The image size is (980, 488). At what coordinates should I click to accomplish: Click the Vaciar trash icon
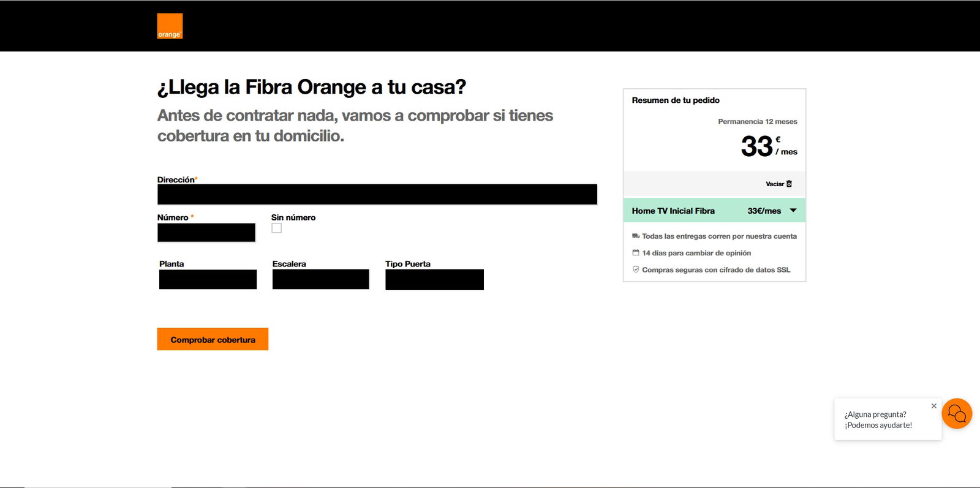click(789, 184)
